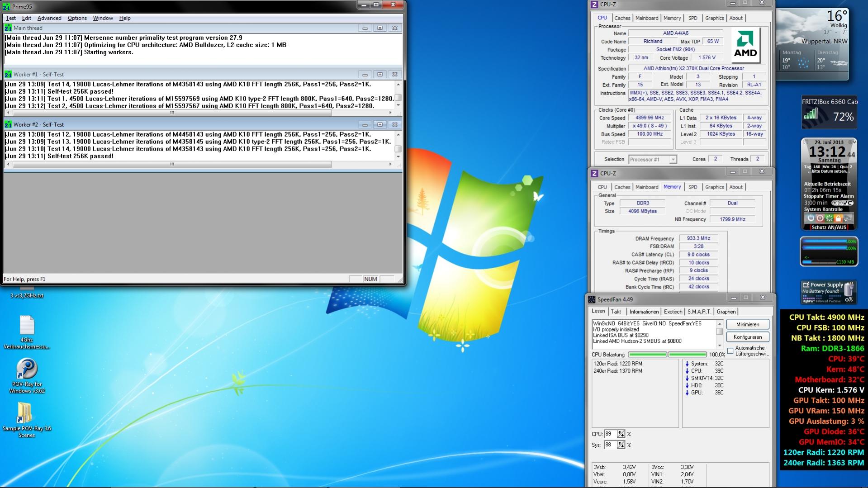Restore down the Main thread child window

380,28
